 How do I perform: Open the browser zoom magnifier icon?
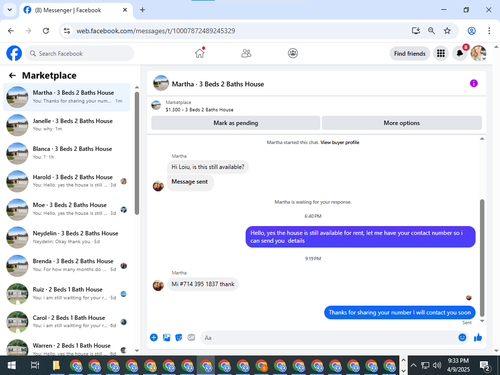point(431,31)
